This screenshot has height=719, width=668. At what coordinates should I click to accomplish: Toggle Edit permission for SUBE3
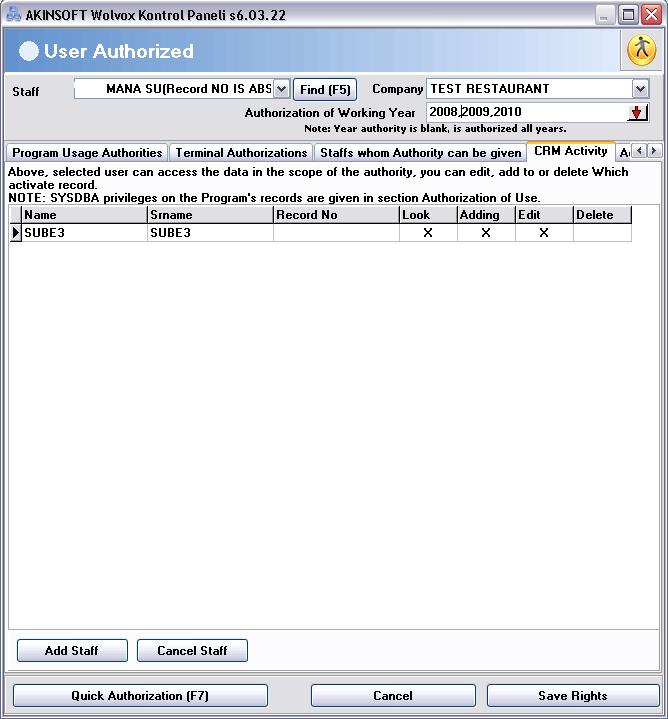[544, 232]
